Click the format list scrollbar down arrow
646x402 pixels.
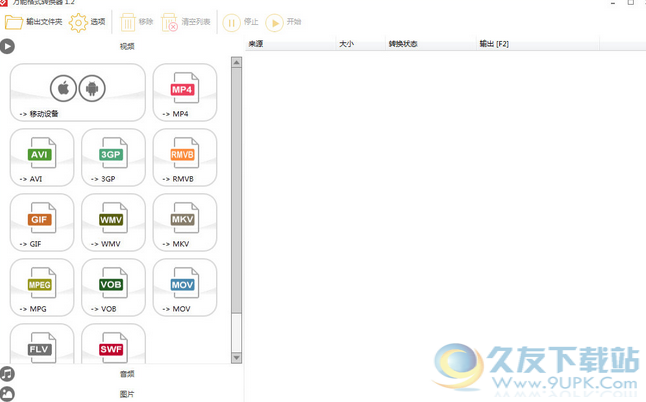tap(236, 358)
